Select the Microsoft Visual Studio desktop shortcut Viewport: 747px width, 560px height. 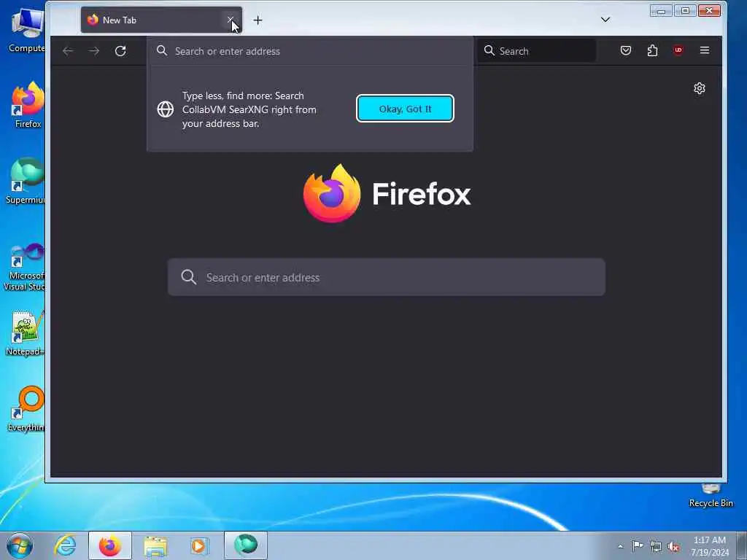coord(25,267)
